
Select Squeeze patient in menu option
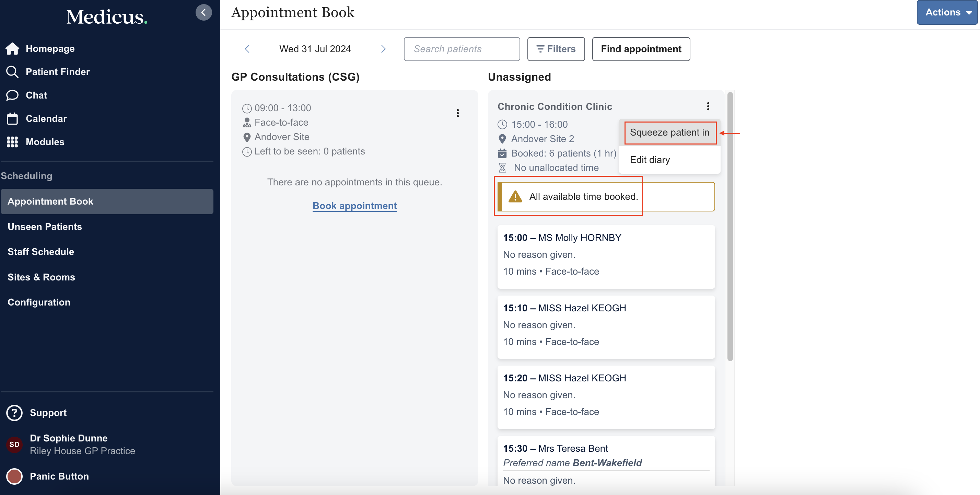pyautogui.click(x=669, y=133)
